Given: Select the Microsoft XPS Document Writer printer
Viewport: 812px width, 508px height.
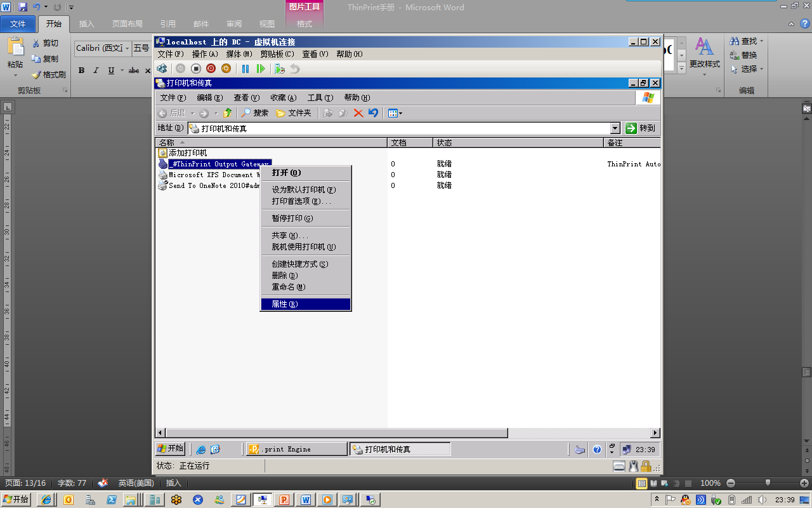Looking at the screenshot, I should (x=209, y=175).
